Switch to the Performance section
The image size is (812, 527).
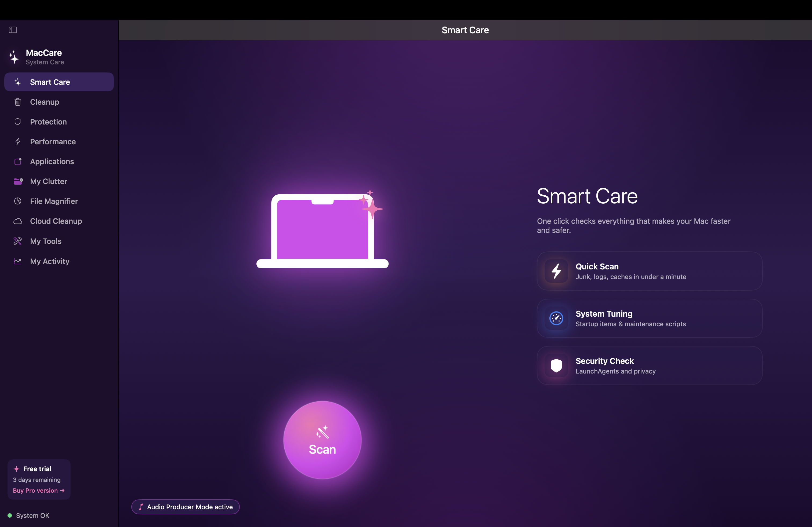click(59, 141)
